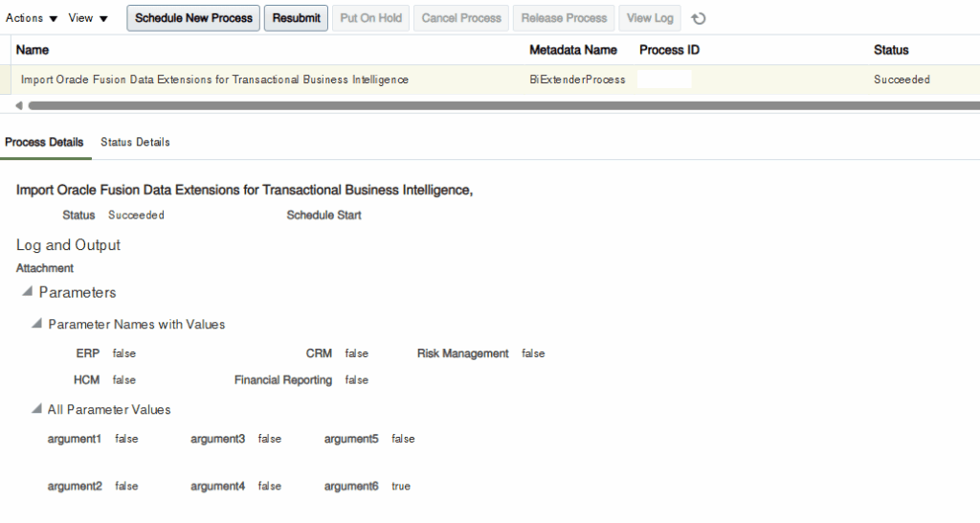Click the argument1 label

pyautogui.click(x=74, y=439)
